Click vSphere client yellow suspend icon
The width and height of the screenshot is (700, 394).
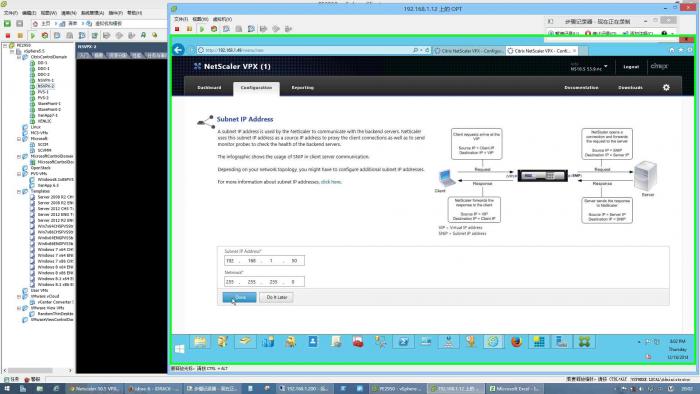[20, 35]
